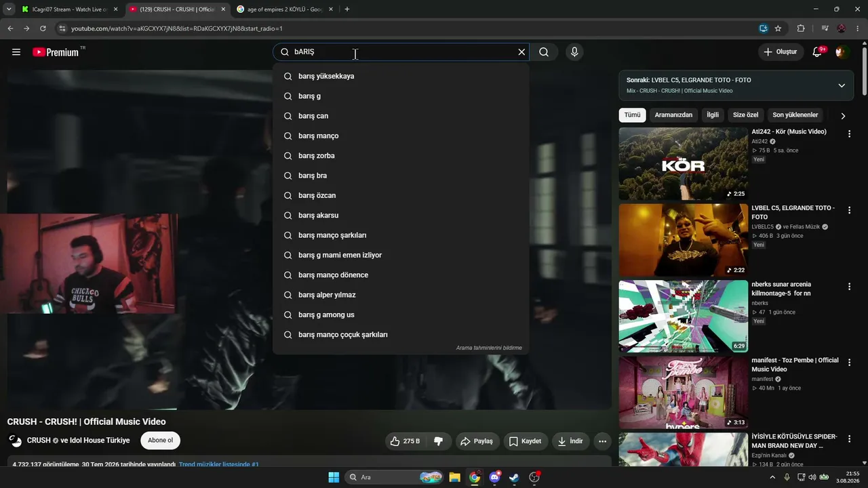Image resolution: width=868 pixels, height=488 pixels.
Task: Open Chrome three-dot menu
Action: click(x=858, y=28)
